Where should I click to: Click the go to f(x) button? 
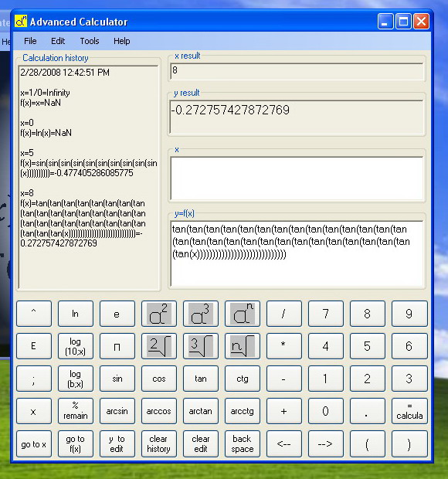click(x=76, y=444)
